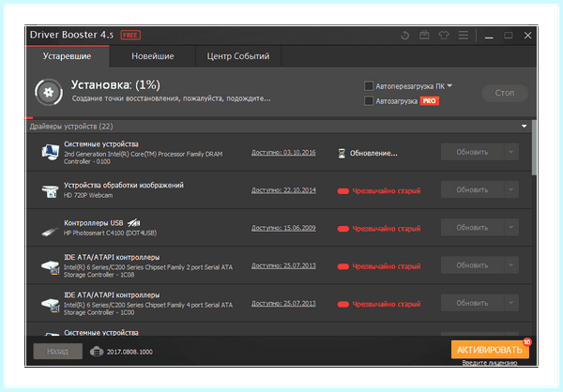This screenshot has height=392, width=563.
Task: Click the Установка: (1%) heading
Action: pyautogui.click(x=115, y=84)
